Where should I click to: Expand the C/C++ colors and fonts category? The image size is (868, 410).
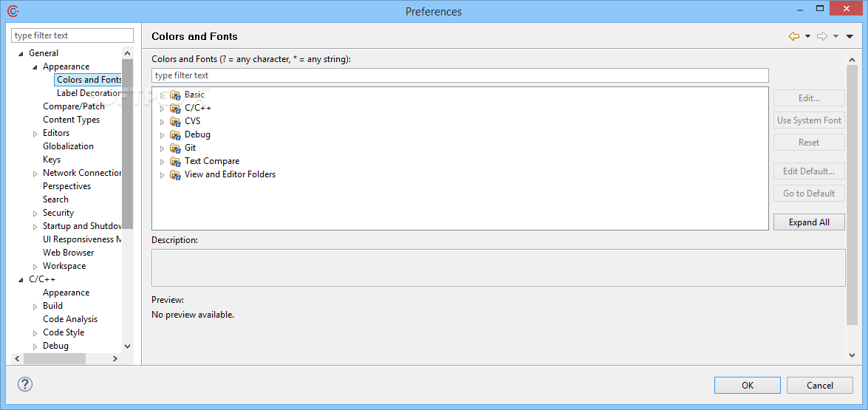(x=163, y=109)
